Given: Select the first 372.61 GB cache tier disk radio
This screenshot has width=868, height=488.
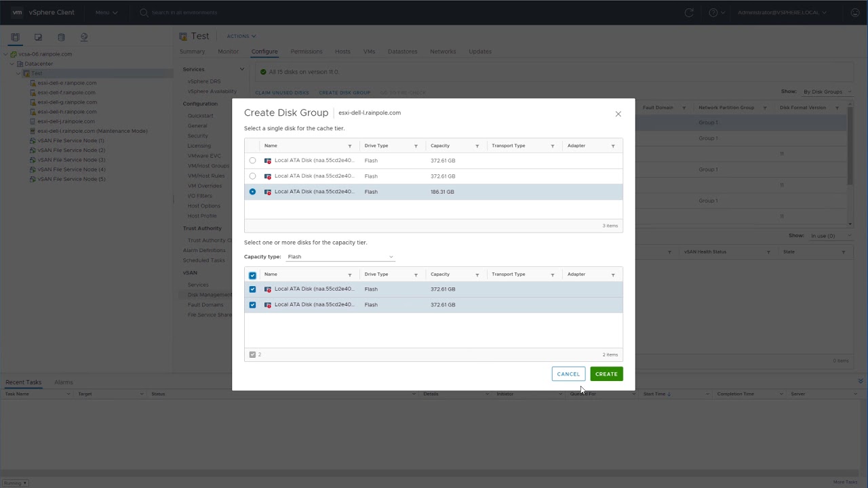Looking at the screenshot, I should pos(252,161).
